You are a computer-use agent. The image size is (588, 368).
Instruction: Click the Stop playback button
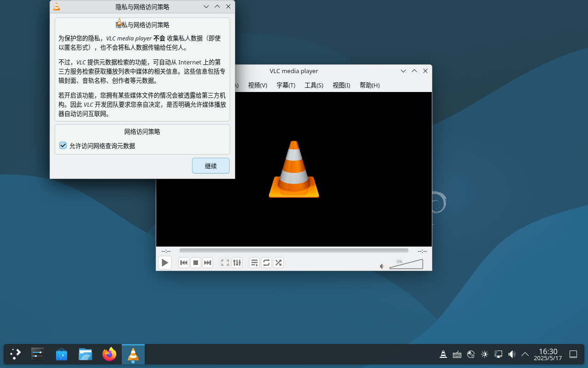click(196, 263)
